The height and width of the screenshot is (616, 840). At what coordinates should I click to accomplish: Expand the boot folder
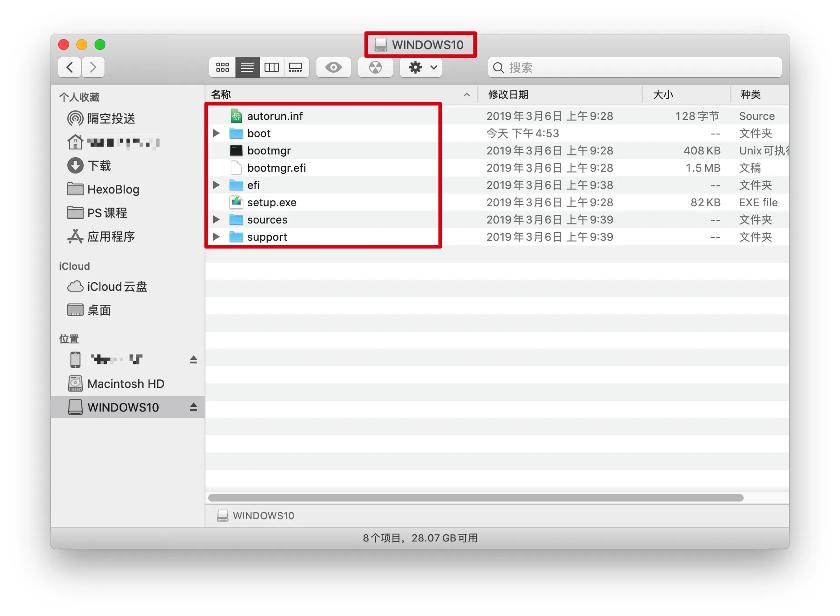[216, 133]
